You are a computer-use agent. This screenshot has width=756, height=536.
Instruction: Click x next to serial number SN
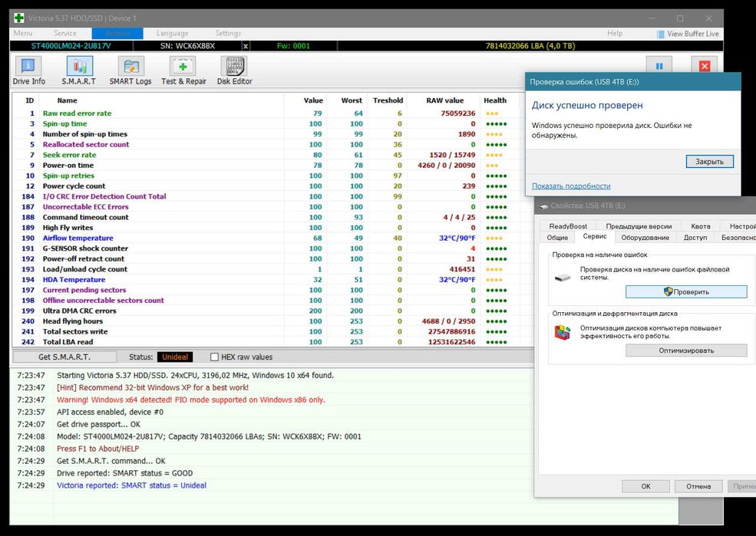coord(246,46)
